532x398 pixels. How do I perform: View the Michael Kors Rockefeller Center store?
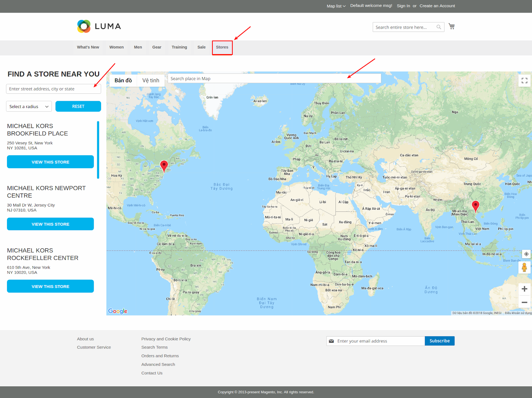pyautogui.click(x=51, y=286)
